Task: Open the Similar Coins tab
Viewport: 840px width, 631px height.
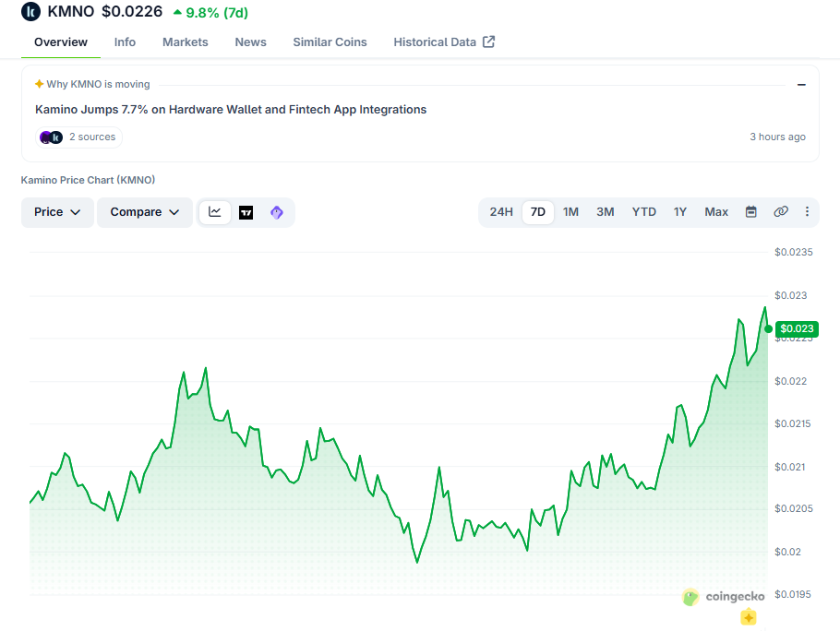Action: (x=330, y=42)
